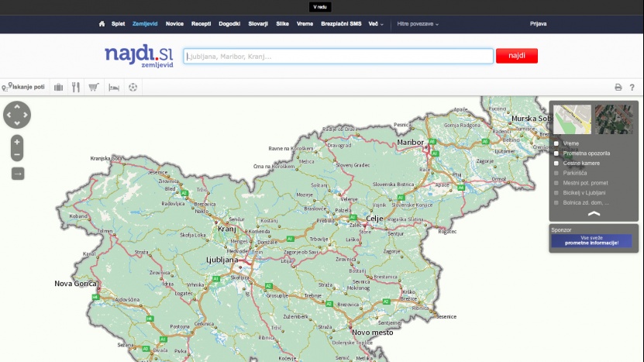Open the Hitre povezave dropdown
This screenshot has height=362, width=644.
pyautogui.click(x=418, y=24)
